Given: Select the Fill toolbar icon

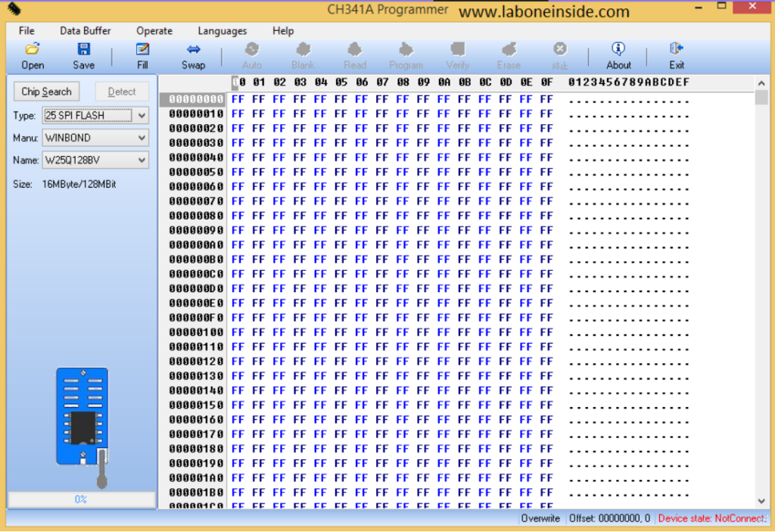Looking at the screenshot, I should 142,56.
